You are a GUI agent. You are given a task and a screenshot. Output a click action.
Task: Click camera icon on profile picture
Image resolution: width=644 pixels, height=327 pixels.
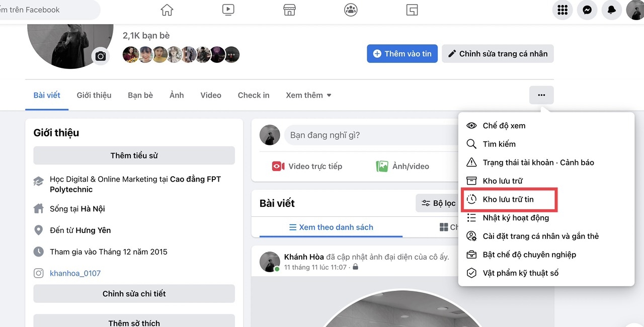coord(101,56)
